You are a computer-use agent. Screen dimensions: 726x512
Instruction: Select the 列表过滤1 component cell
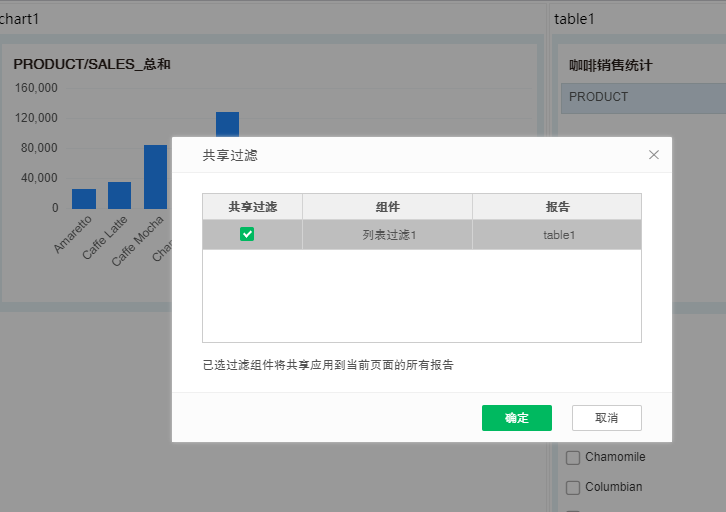pyautogui.click(x=388, y=235)
